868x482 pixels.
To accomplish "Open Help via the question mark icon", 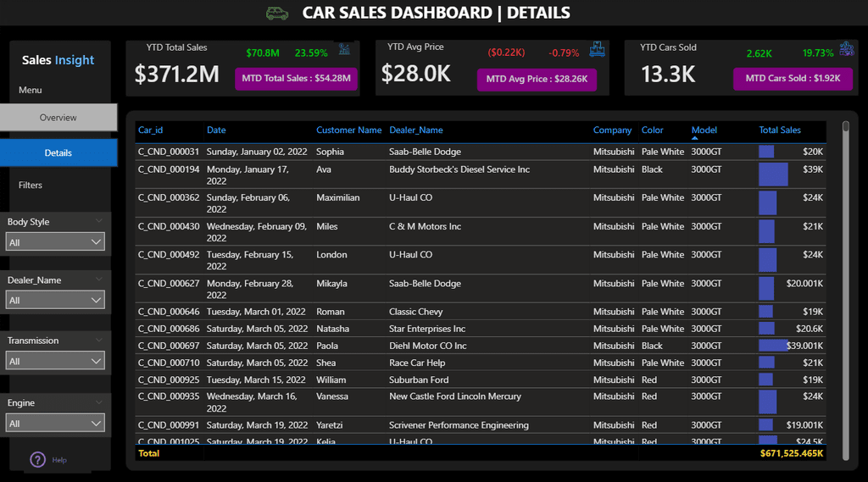I will (38, 460).
